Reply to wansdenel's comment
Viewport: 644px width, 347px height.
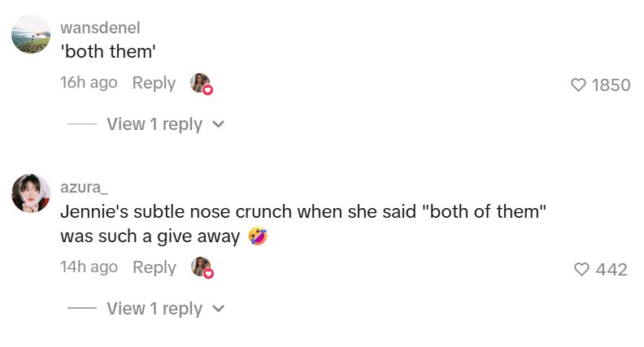point(154,83)
